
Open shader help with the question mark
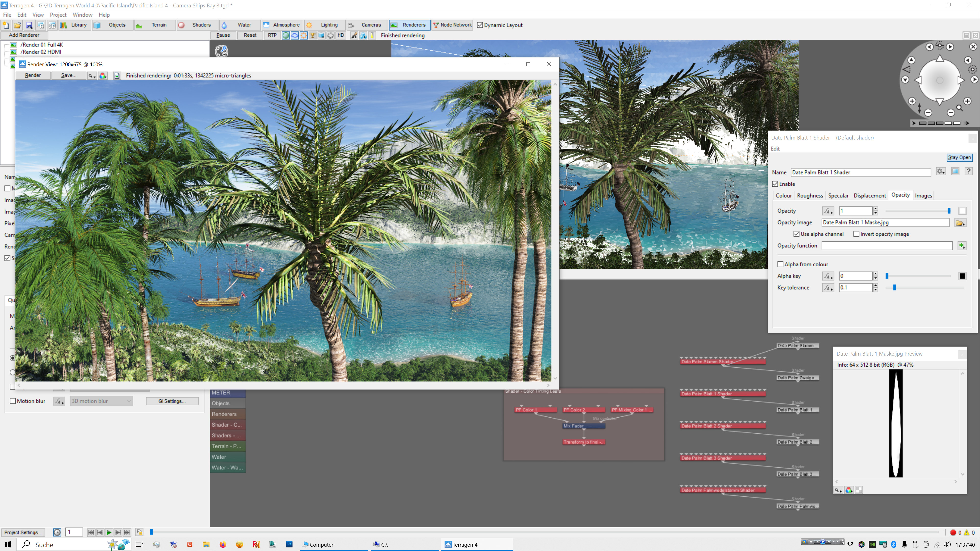[x=969, y=171]
